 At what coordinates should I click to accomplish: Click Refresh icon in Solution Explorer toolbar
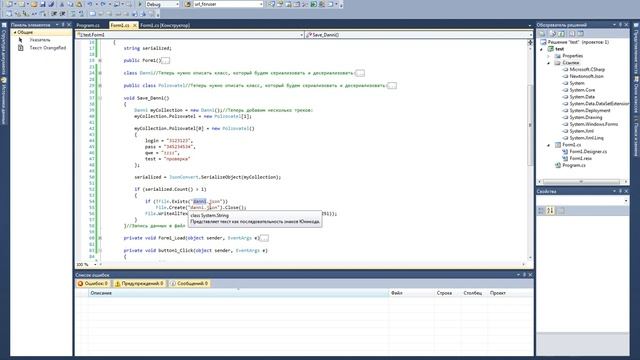pos(562,33)
